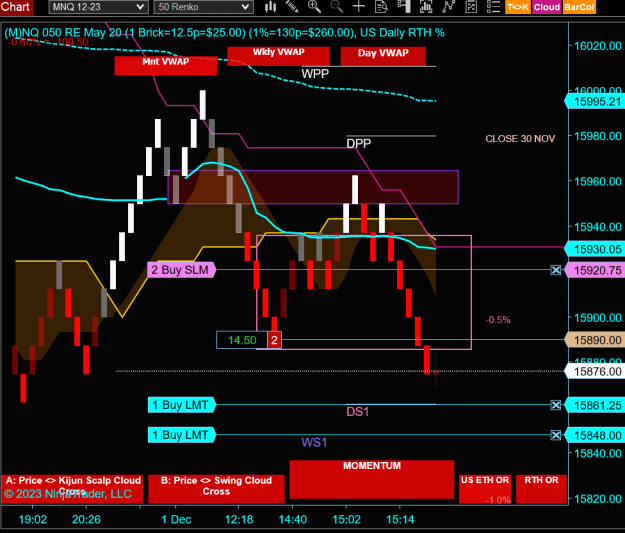Open the bar type candlestick icon

click(270, 6)
